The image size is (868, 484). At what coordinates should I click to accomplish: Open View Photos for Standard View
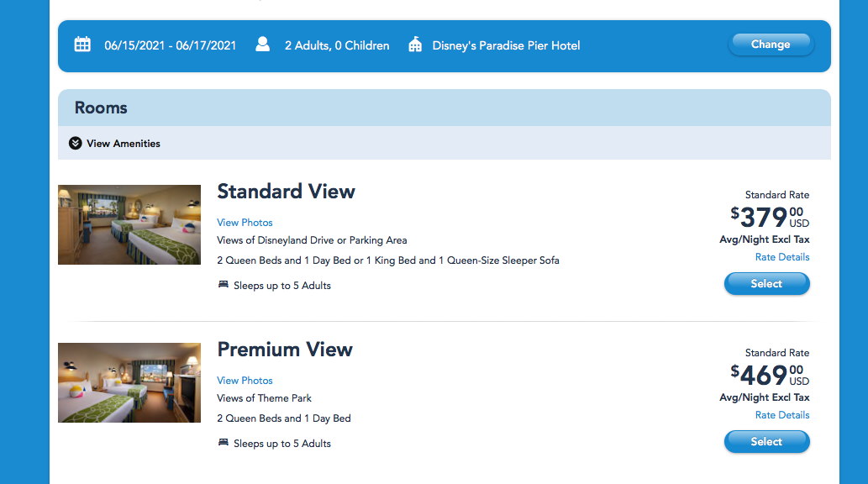[x=245, y=223]
